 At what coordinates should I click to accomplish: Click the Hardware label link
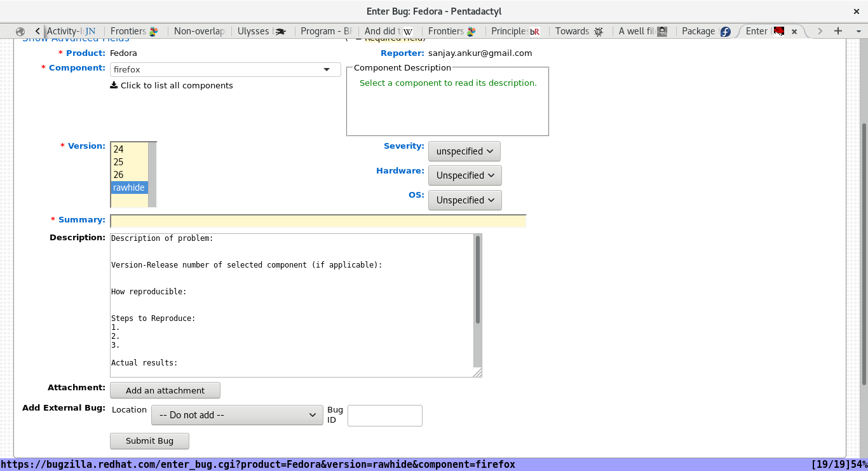400,171
